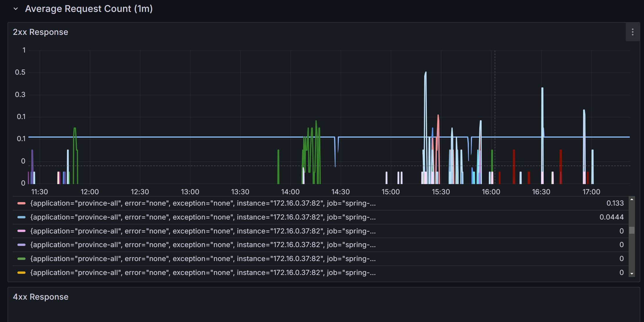Open the 4xx Response panel title menu
The image size is (644, 322).
click(x=41, y=297)
